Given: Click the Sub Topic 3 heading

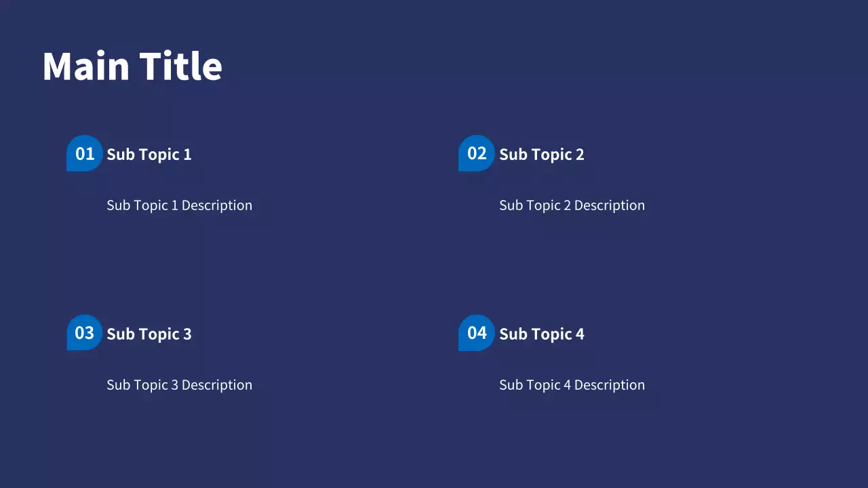Looking at the screenshot, I should coord(149,334).
